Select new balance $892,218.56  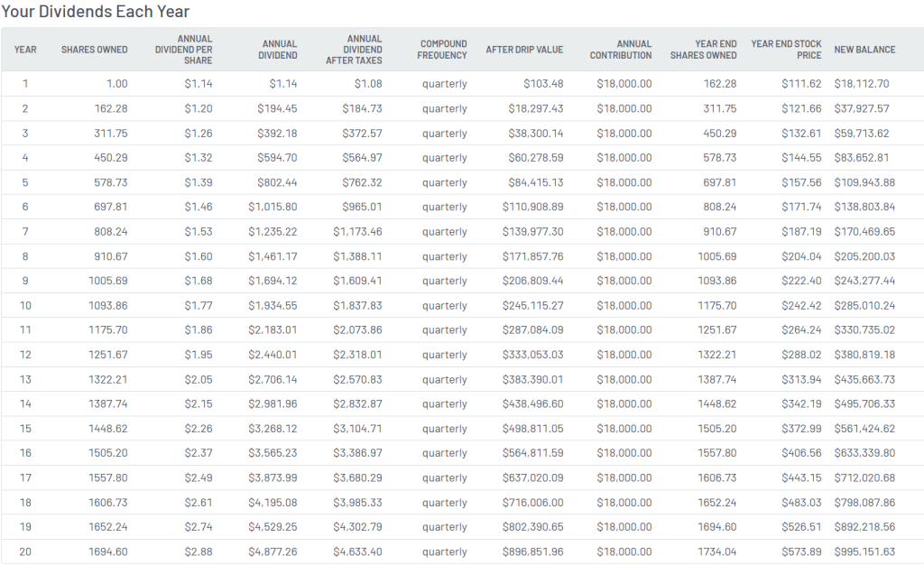coord(864,527)
